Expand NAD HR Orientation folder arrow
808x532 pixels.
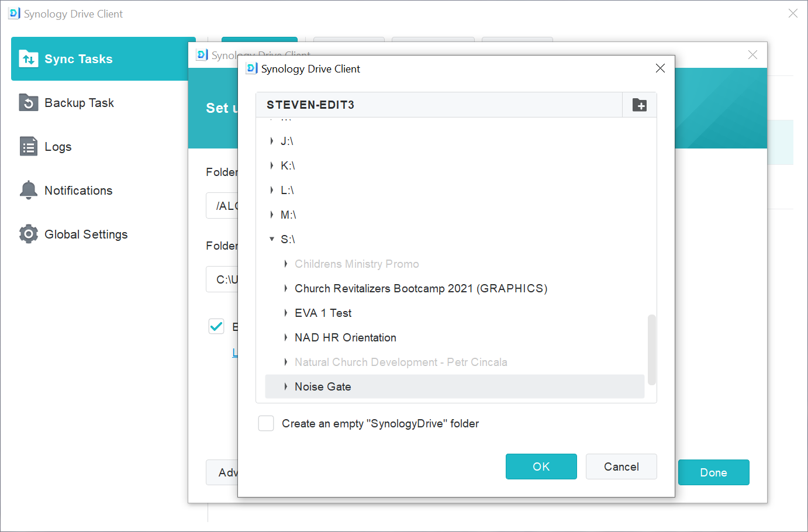click(286, 337)
